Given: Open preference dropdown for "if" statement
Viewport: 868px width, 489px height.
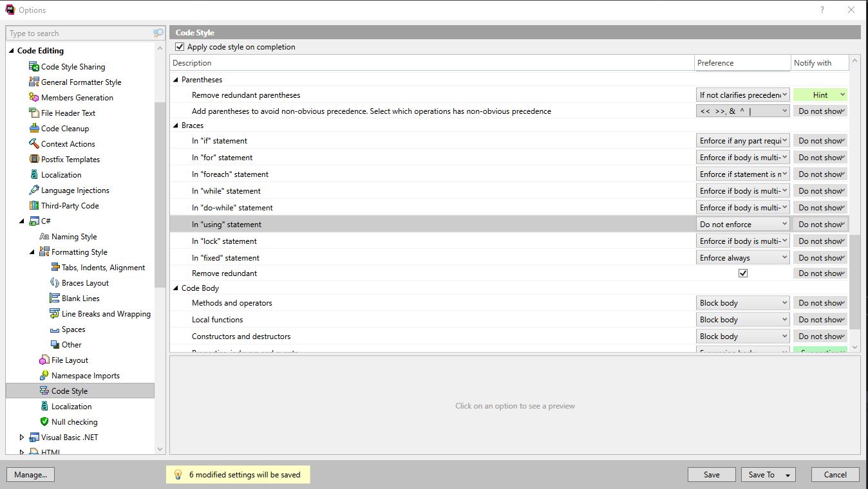Looking at the screenshot, I should point(743,140).
